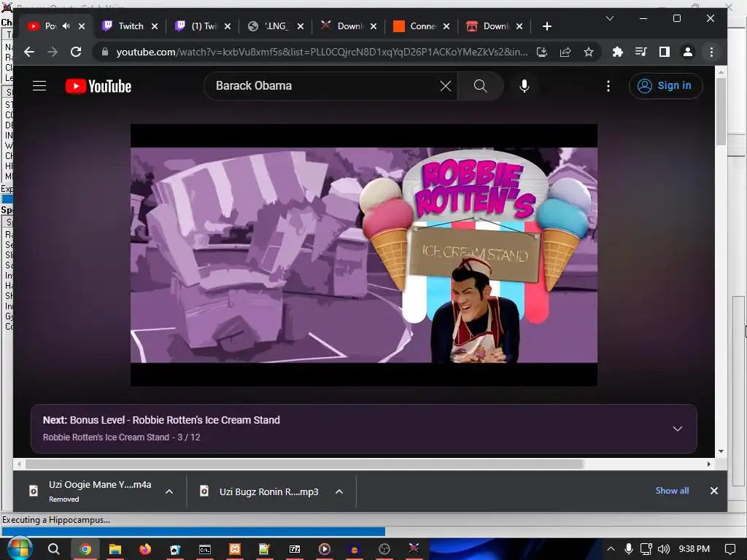Expand the Next playlist panel chevron

pyautogui.click(x=677, y=429)
